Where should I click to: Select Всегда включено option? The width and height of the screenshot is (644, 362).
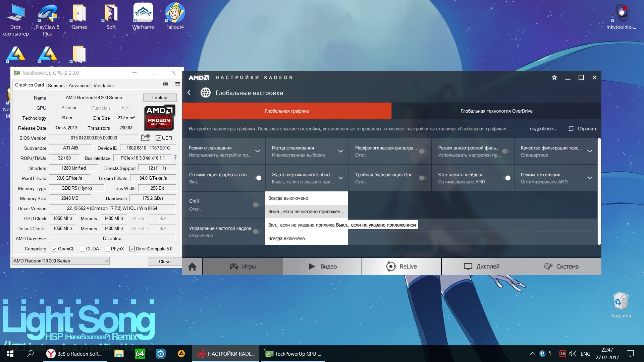(306, 238)
